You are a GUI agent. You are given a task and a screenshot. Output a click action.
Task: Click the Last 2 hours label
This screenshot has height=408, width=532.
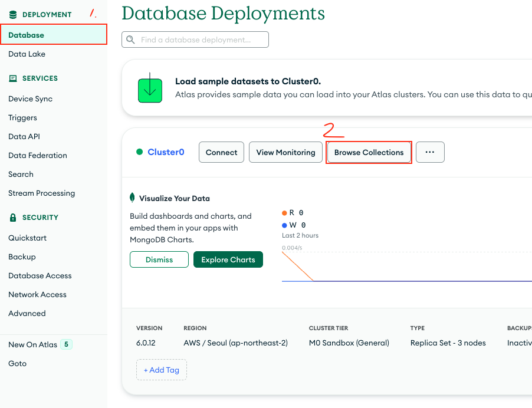coord(300,235)
